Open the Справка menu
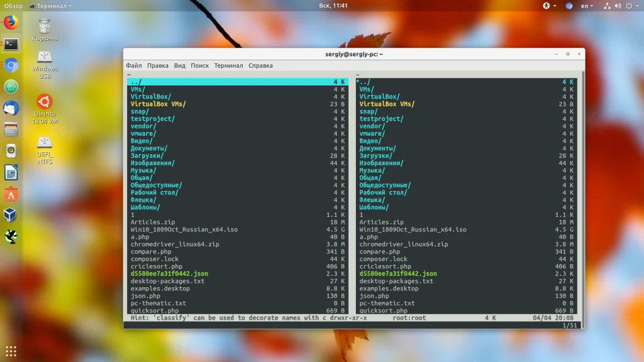 pos(260,65)
